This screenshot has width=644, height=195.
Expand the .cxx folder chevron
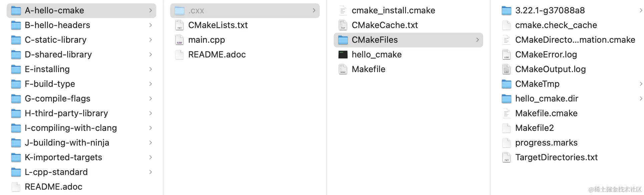(314, 10)
